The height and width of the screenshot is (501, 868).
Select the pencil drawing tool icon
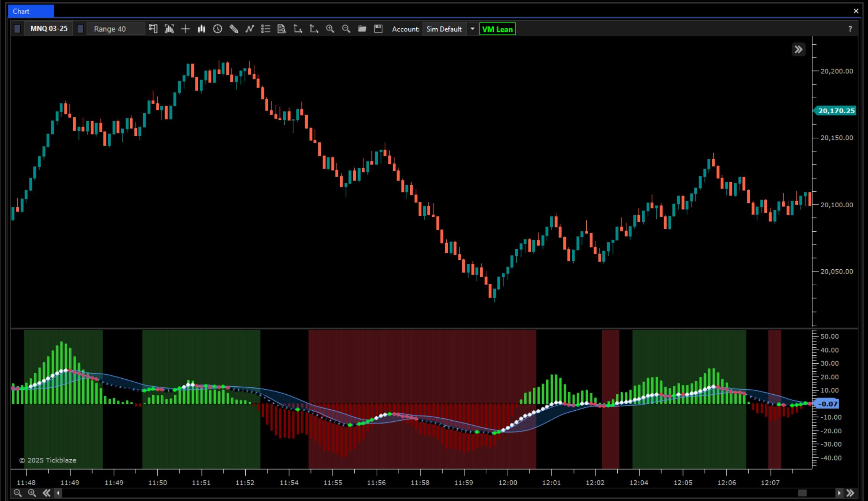coord(233,29)
